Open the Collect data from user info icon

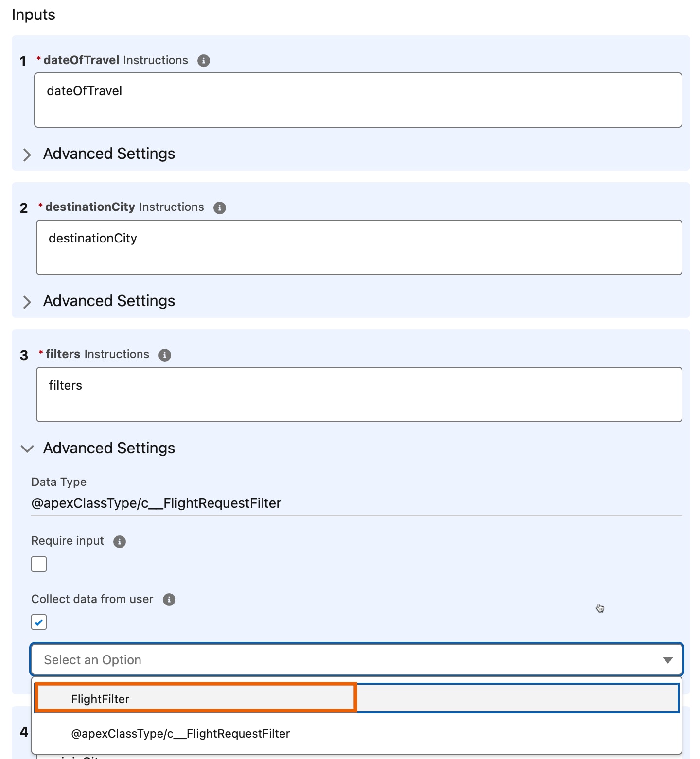pos(169,600)
